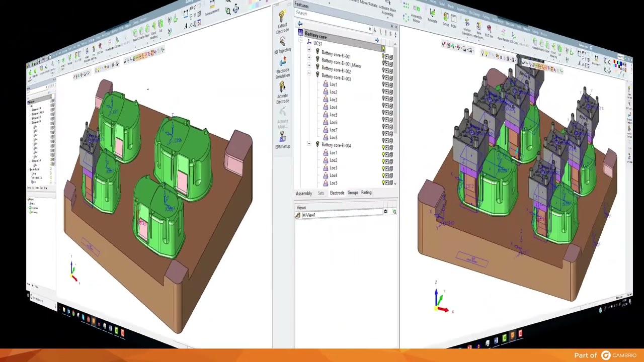The width and height of the screenshot is (644, 362).
Task: Open the 3D Trajectory tool
Action: 282,42
